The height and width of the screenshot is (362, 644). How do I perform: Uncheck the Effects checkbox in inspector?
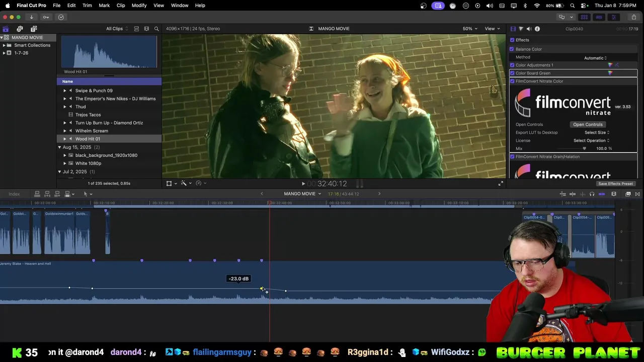(512, 40)
